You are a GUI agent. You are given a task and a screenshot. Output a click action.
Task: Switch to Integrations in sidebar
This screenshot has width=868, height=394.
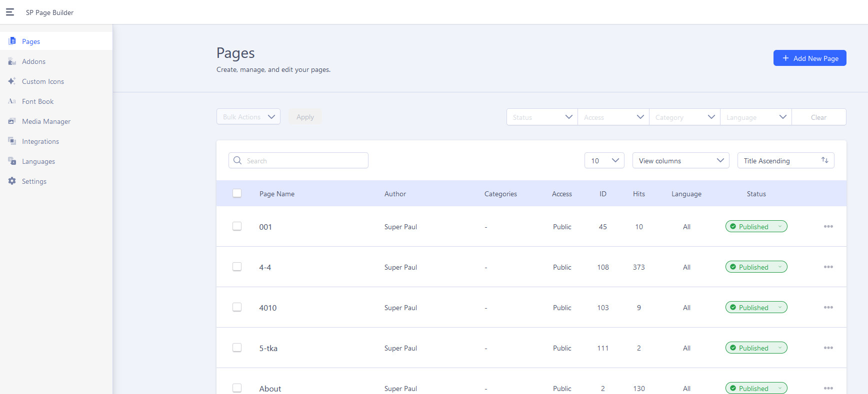click(40, 141)
